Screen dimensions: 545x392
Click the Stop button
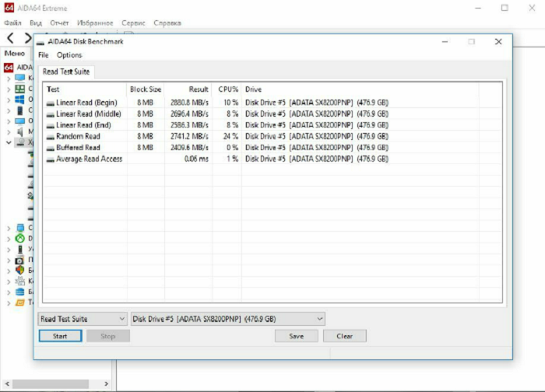(107, 336)
